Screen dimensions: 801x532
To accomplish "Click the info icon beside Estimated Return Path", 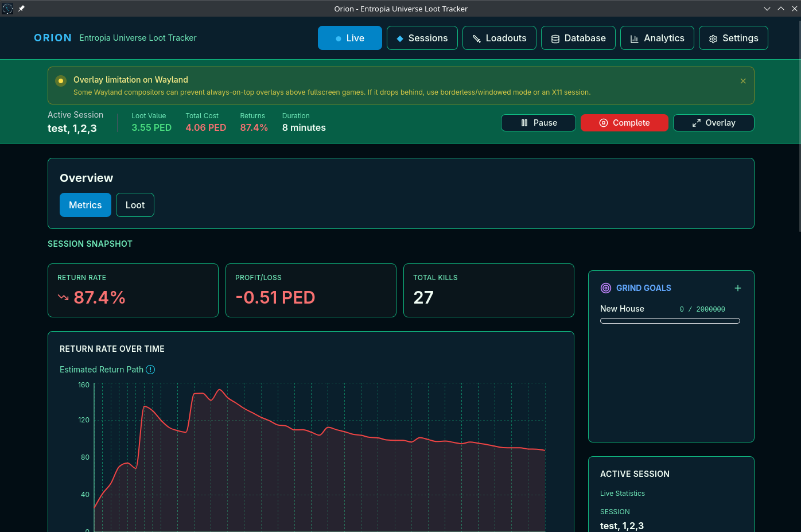I will (150, 370).
